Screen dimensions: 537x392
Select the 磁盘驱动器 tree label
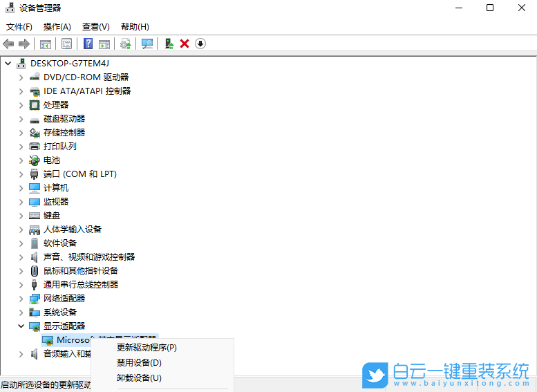[x=64, y=118]
